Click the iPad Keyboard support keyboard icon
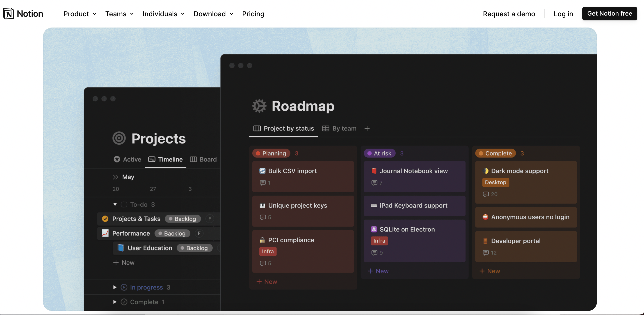Image resolution: width=644 pixels, height=315 pixels. 374,206
